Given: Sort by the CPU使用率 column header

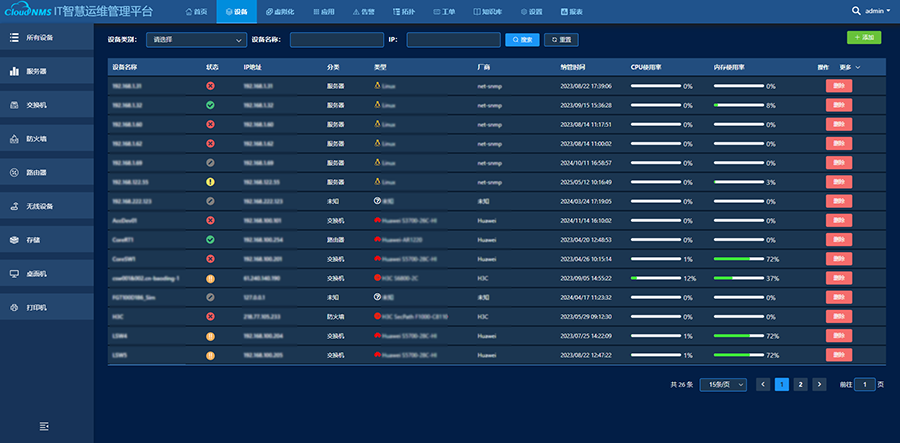Looking at the screenshot, I should [x=646, y=67].
